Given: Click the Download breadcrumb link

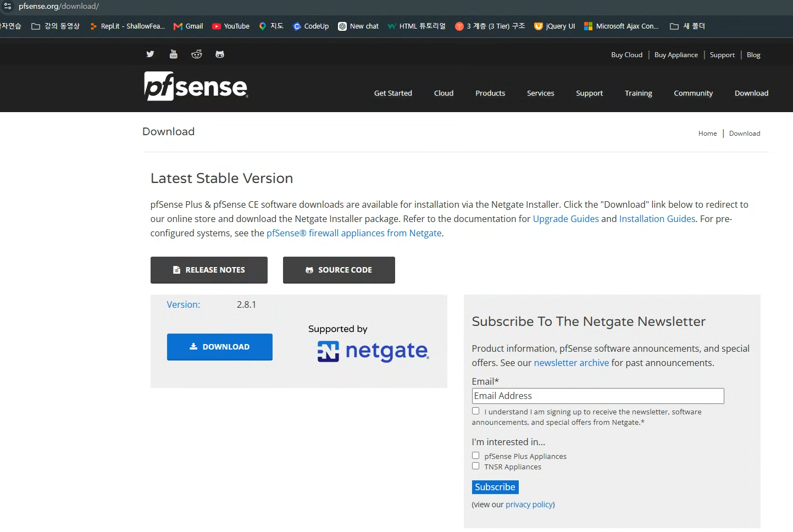Looking at the screenshot, I should click(745, 134).
